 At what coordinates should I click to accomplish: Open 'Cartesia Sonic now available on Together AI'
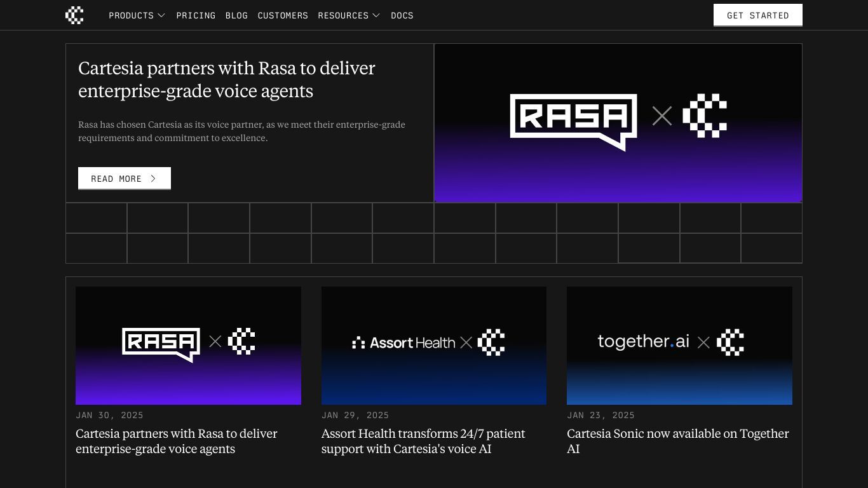click(x=678, y=441)
